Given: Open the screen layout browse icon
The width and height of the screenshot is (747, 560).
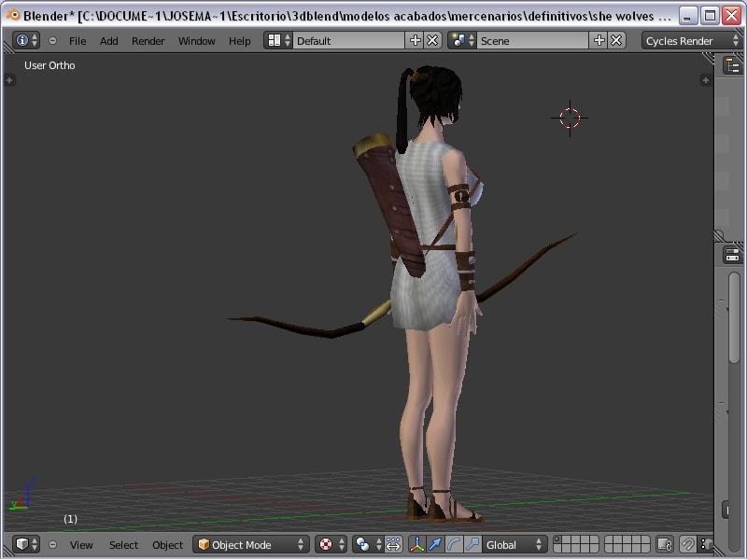Looking at the screenshot, I should [278, 40].
